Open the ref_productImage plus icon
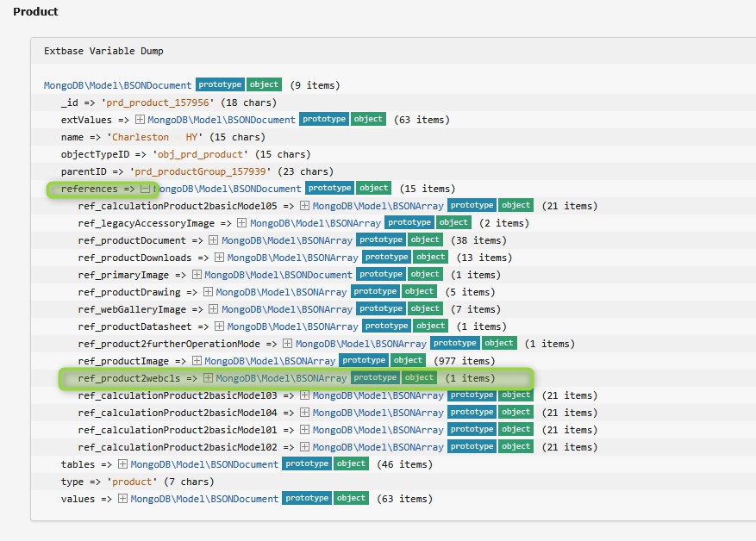The image size is (756, 541). [197, 361]
